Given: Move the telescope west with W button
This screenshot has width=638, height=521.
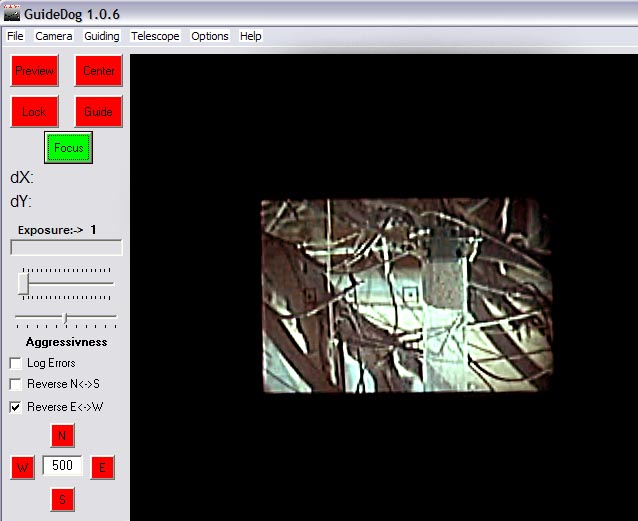Looking at the screenshot, I should [23, 468].
